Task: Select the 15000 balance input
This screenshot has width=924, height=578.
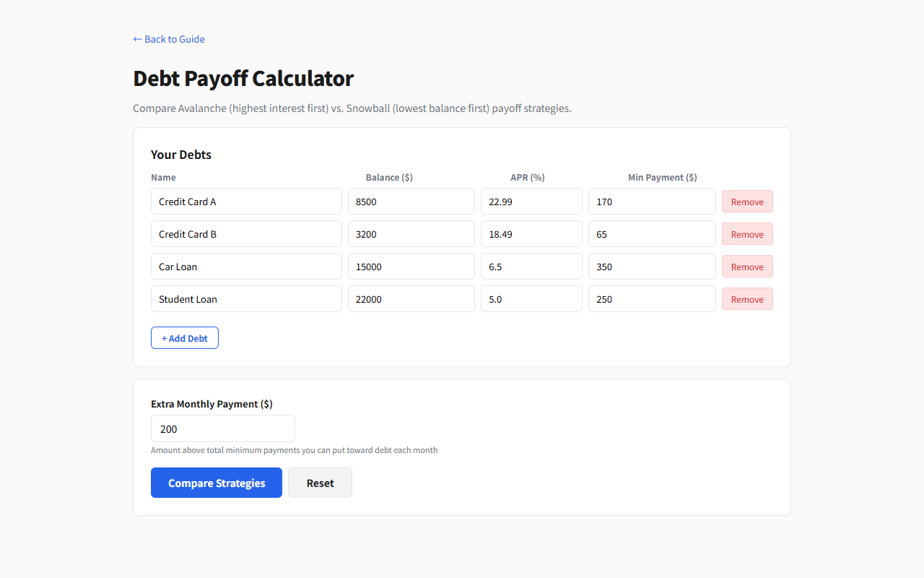Action: coord(411,267)
